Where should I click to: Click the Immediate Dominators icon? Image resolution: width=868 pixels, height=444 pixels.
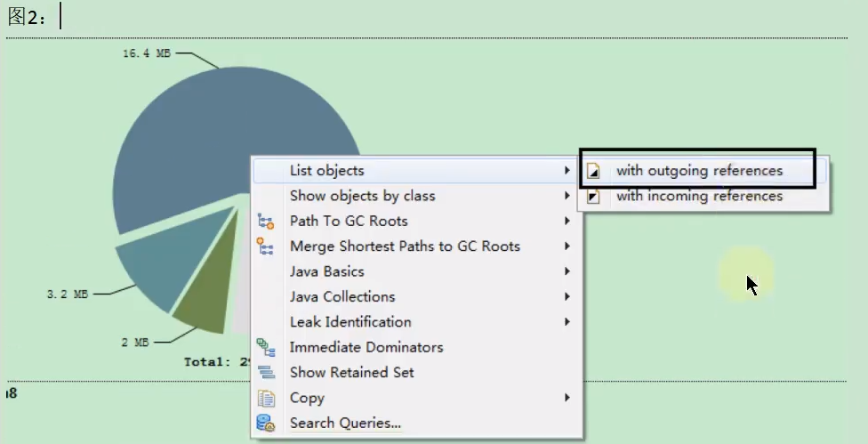pos(266,347)
